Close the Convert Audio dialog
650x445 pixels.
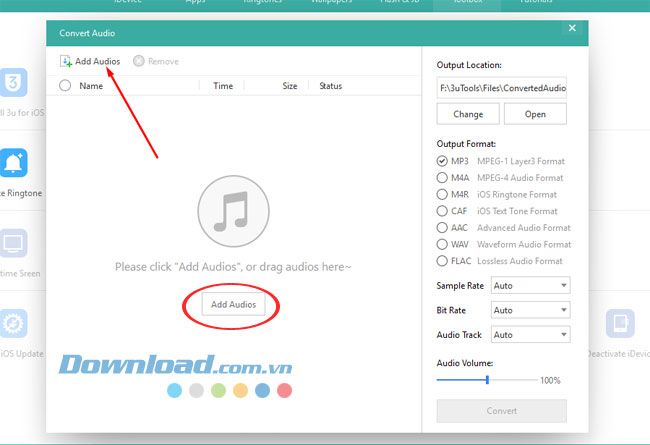(572, 28)
